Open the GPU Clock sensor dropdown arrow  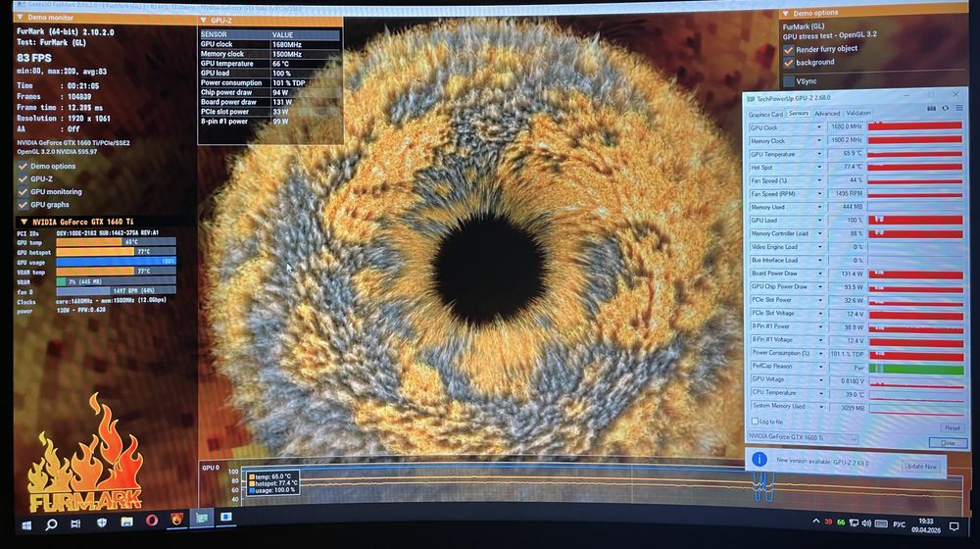[818, 127]
